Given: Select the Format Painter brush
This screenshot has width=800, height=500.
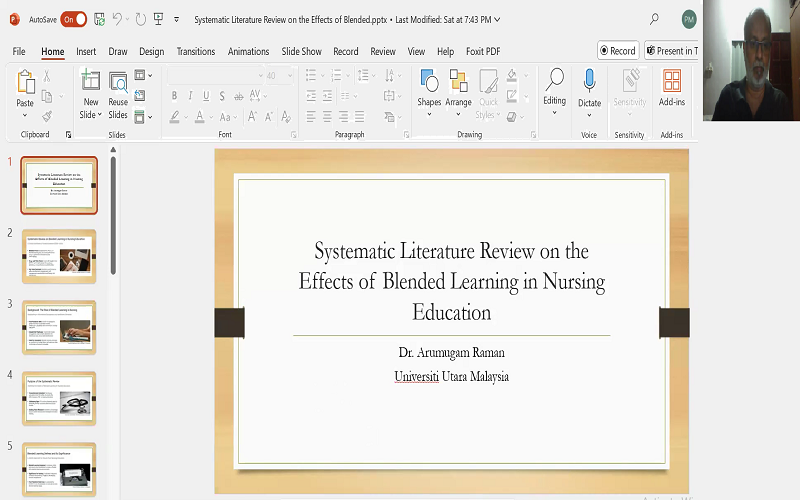Looking at the screenshot, I should point(47,116).
